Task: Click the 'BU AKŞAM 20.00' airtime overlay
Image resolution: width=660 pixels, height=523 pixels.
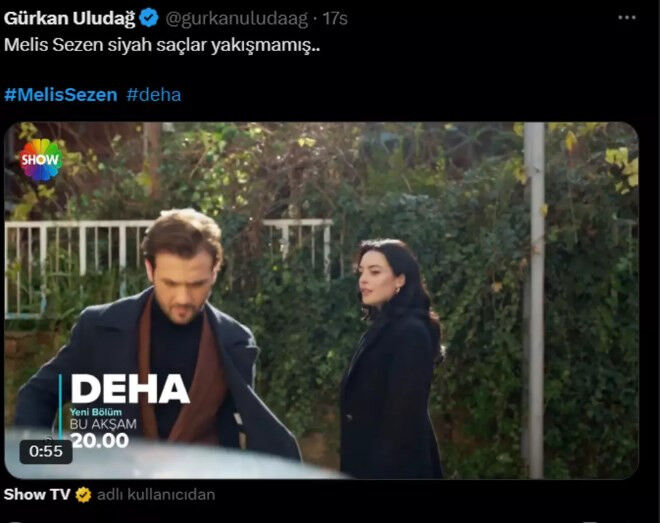Action: pyautogui.click(x=103, y=433)
